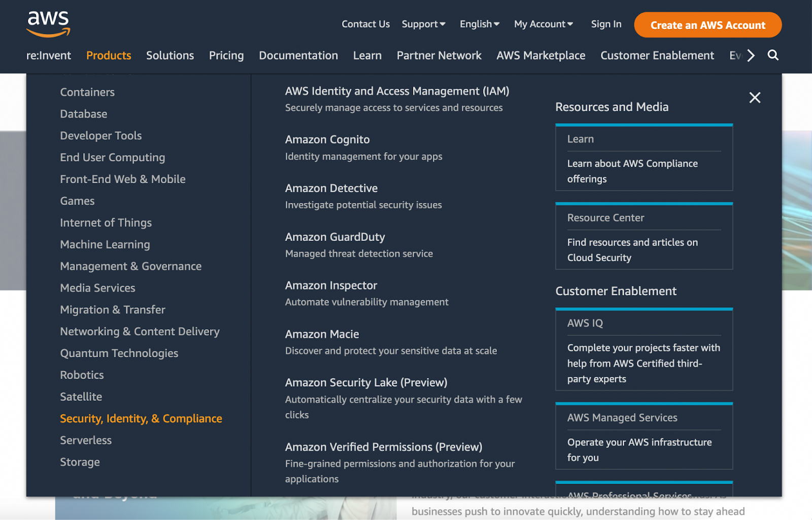Select the Products nav item
The height and width of the screenshot is (520, 812).
coord(109,55)
